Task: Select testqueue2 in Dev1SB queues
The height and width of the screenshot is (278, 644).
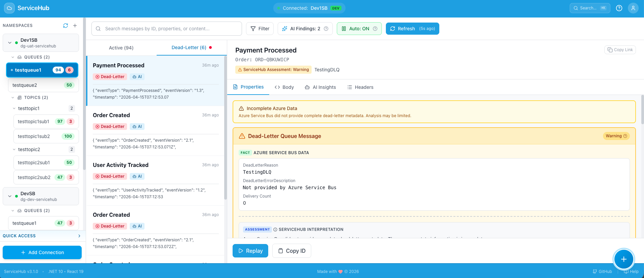Action: (43, 85)
